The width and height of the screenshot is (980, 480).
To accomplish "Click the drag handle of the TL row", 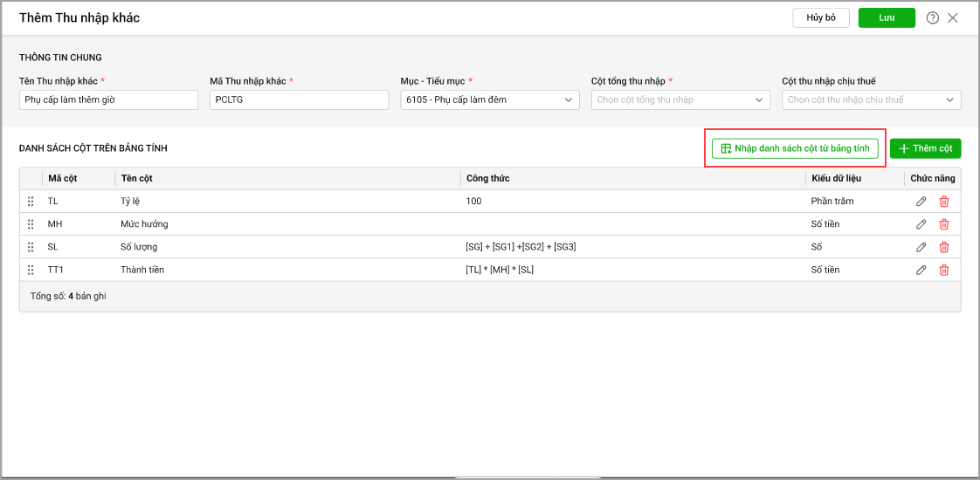I will [31, 202].
